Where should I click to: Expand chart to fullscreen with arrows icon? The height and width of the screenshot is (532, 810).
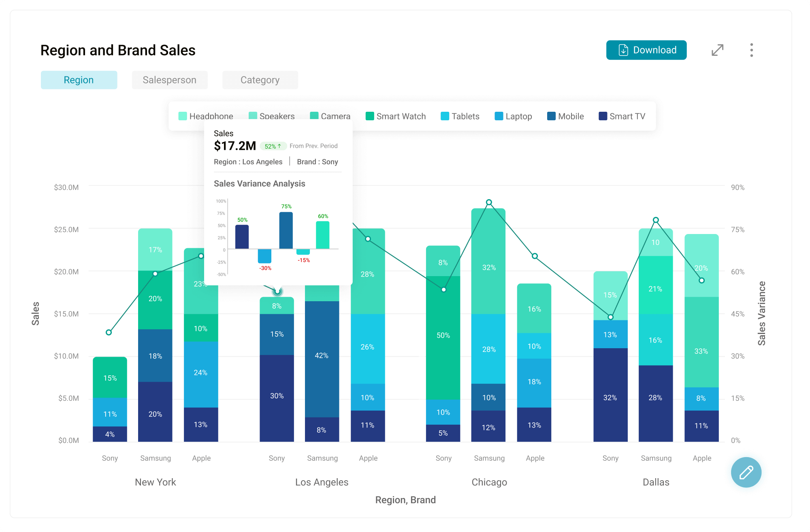(x=717, y=50)
